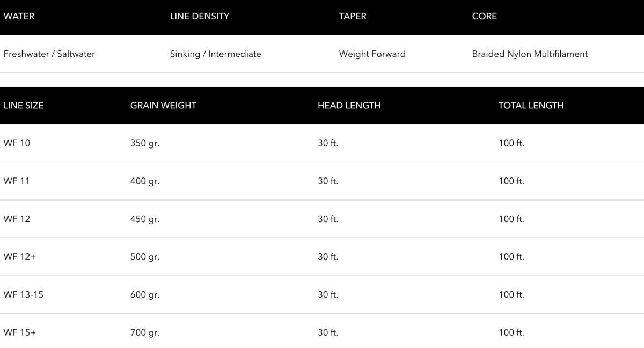The height and width of the screenshot is (348, 644).
Task: Click the GRAIN WEIGHT table header
Action: pyautogui.click(x=163, y=106)
